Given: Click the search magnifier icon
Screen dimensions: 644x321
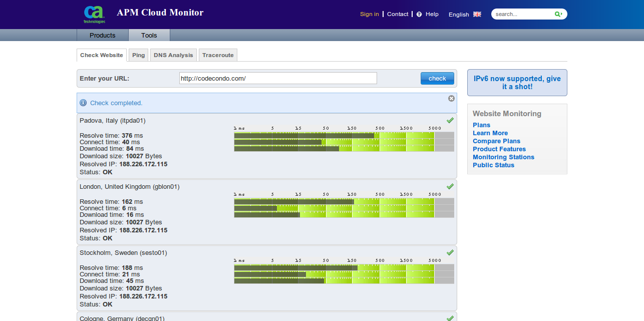Looking at the screenshot, I should pyautogui.click(x=558, y=14).
